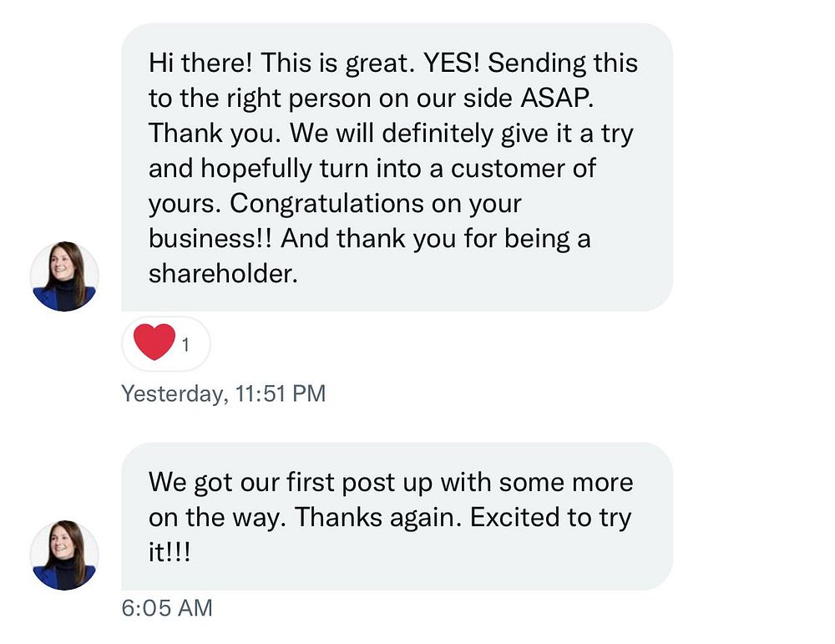Click the word "shareholder." in first message
835x644 pixels.
pyautogui.click(x=223, y=274)
